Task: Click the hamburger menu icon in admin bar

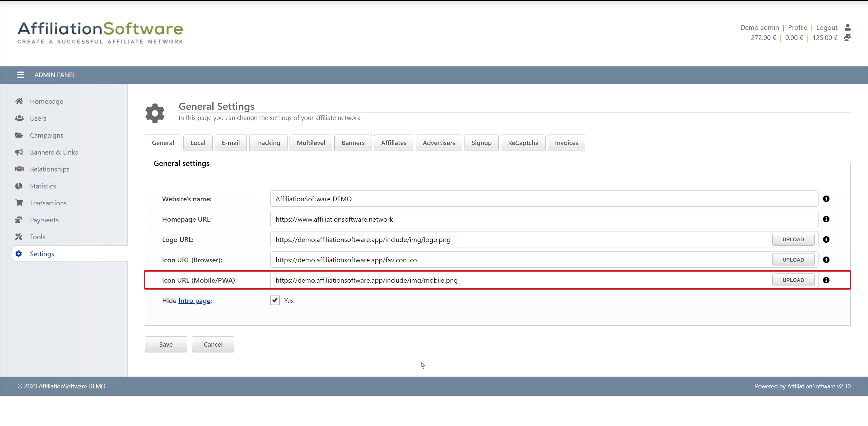Action: pos(21,75)
